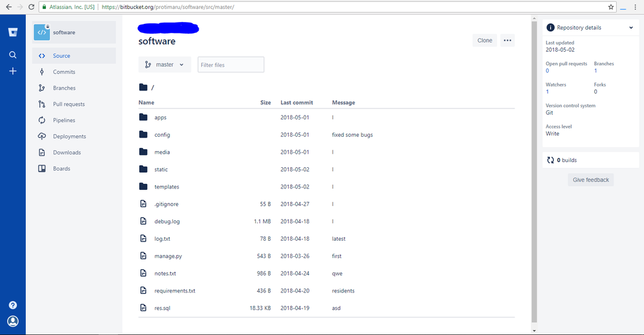Viewport: 644px width, 335px height.
Task: Click the Clone button
Action: coord(485,41)
